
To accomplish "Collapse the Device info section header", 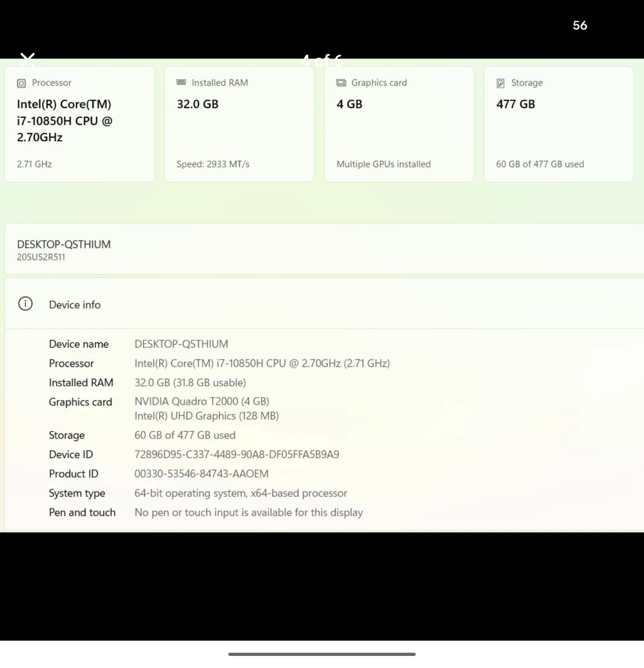I will pyautogui.click(x=324, y=304).
